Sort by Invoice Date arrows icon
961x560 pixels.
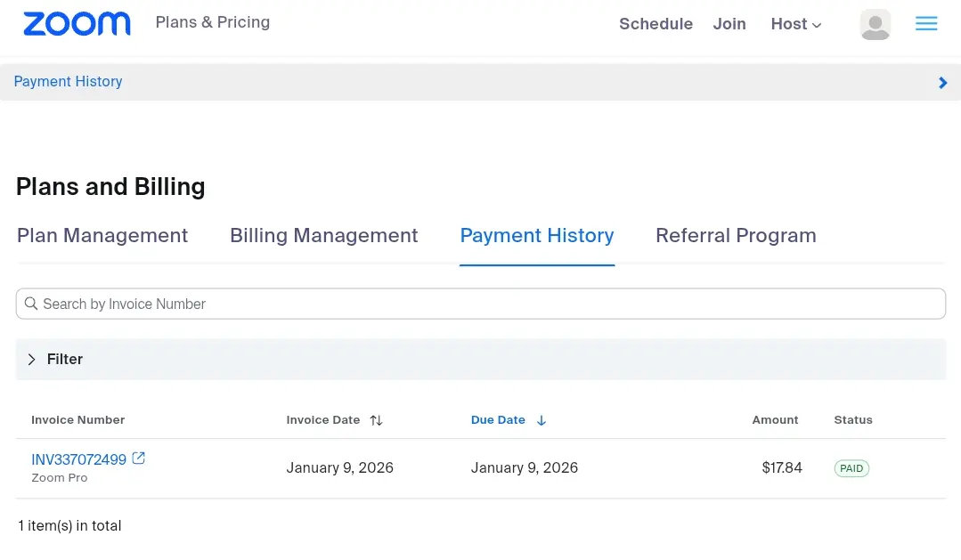pyautogui.click(x=377, y=420)
